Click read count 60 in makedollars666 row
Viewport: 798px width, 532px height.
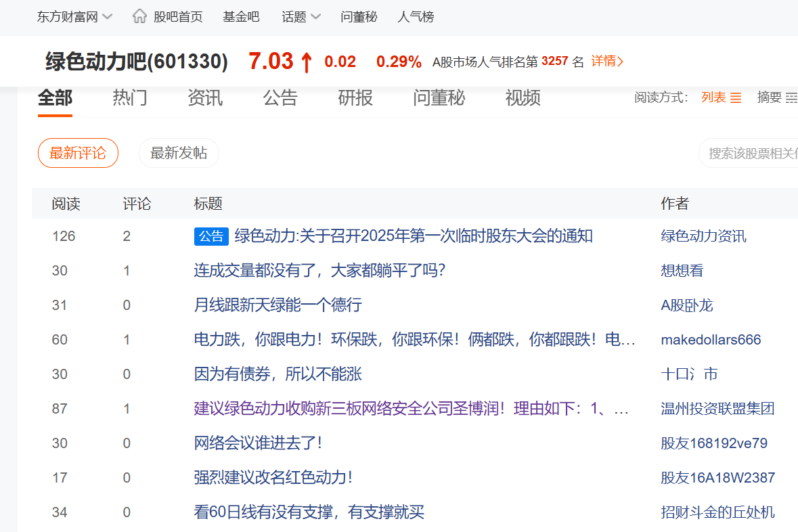pos(60,340)
